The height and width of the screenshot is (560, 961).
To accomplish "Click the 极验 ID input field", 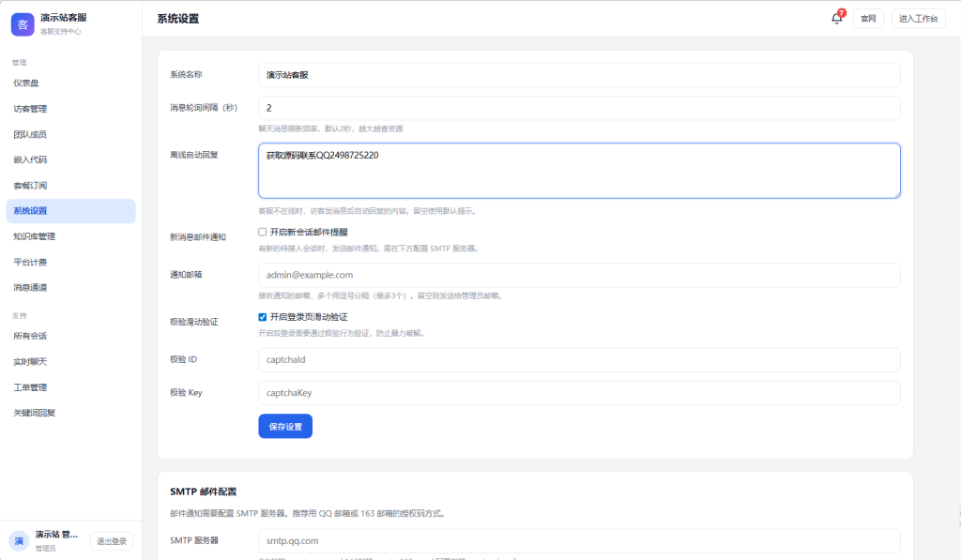I will tap(579, 359).
